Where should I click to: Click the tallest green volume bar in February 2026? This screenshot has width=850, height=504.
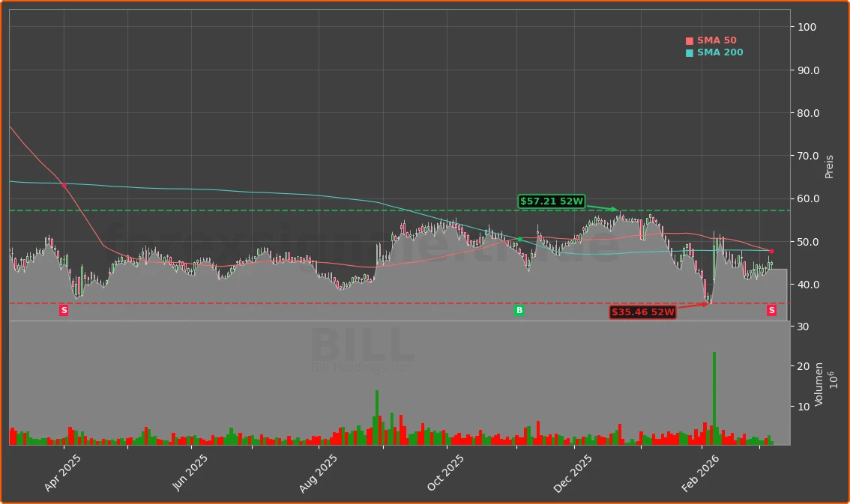click(714, 397)
